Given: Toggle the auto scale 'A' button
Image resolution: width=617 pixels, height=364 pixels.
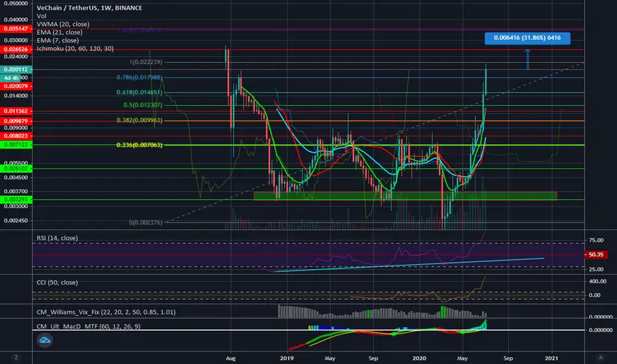Looking at the screenshot, I should point(600,357).
